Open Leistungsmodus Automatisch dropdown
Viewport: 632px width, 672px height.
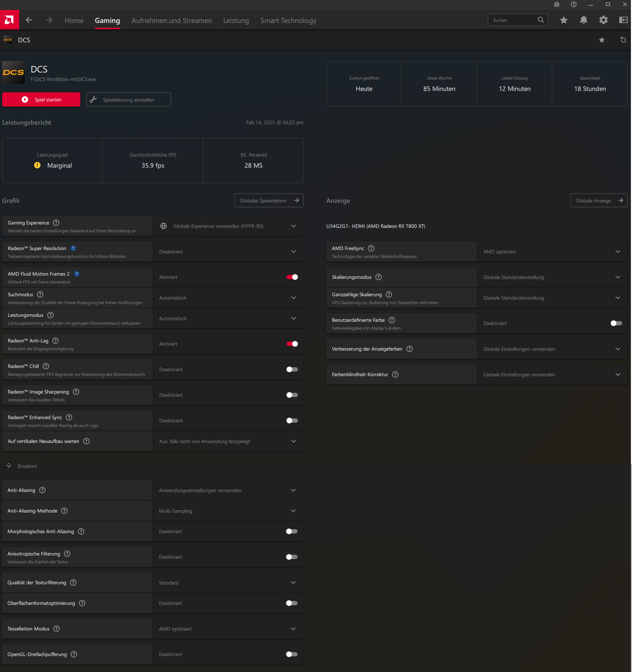[228, 318]
